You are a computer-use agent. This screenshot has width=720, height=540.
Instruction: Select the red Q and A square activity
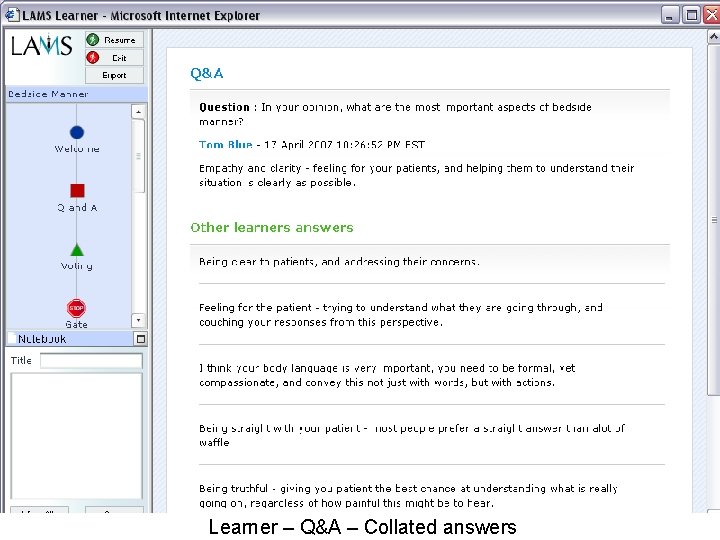77,191
